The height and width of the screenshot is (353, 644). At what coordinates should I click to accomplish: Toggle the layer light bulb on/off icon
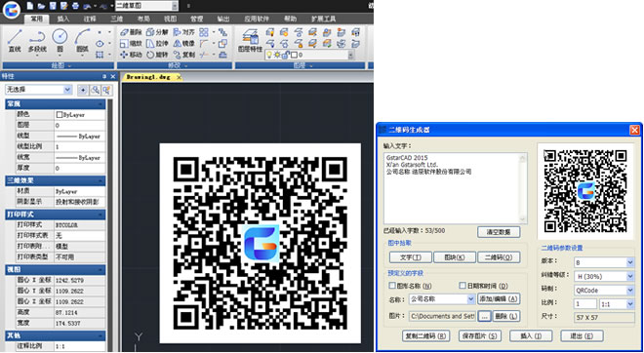click(x=269, y=55)
